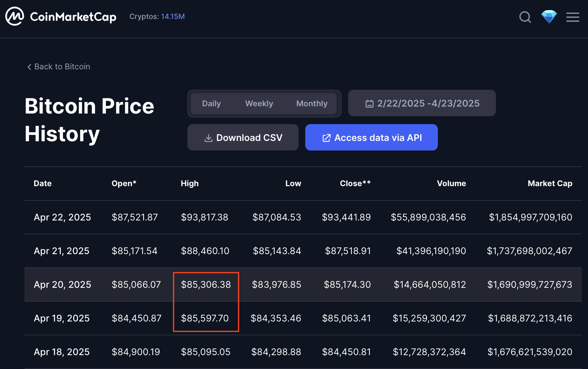Click volume $15,259,300,427
Viewport: 588px width, 369px height.
pyautogui.click(x=429, y=318)
